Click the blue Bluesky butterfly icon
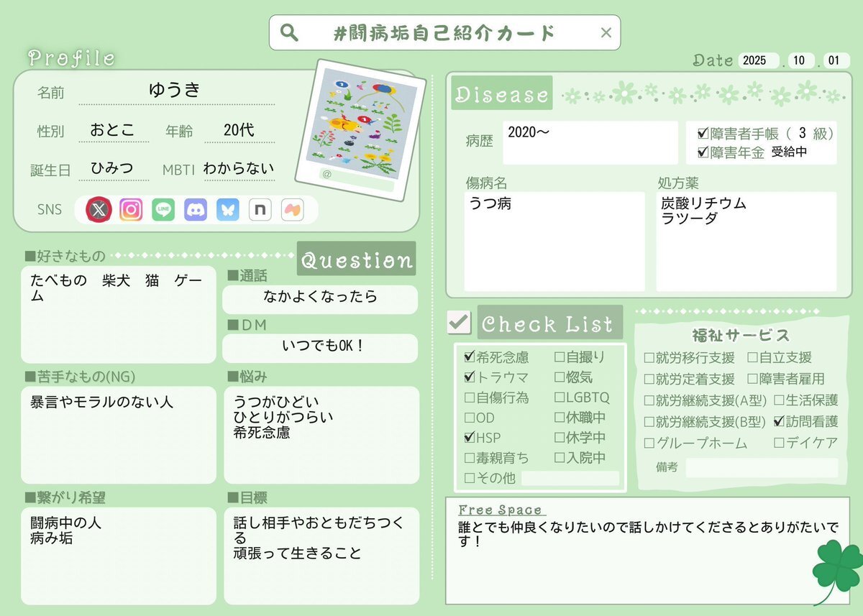This screenshot has width=863, height=616. tap(228, 210)
